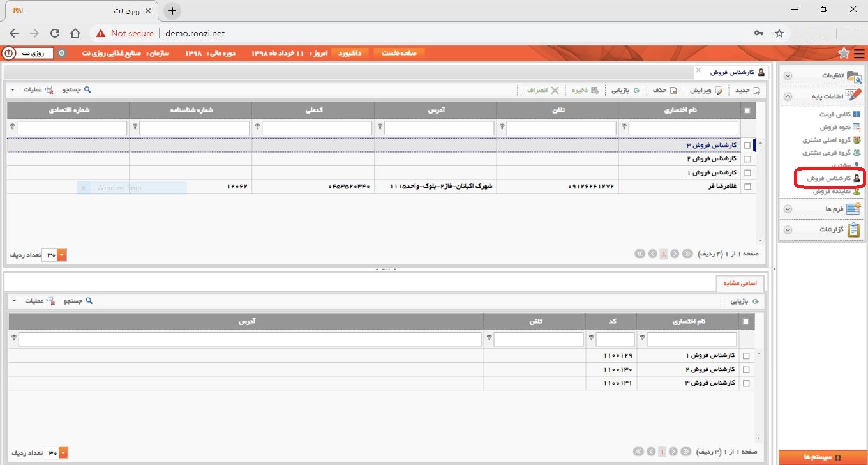
Task: Open the صفحه نخست header menu item
Action: tap(399, 53)
